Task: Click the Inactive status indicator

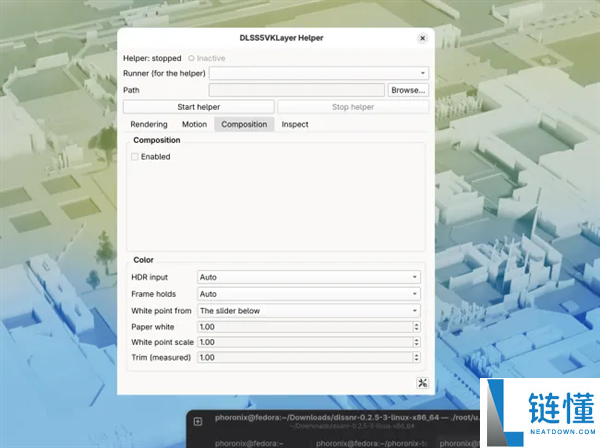Action: tap(207, 58)
